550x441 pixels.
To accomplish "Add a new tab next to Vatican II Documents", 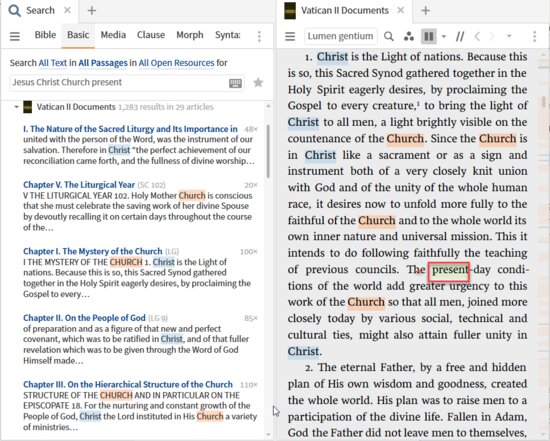I will coord(425,11).
